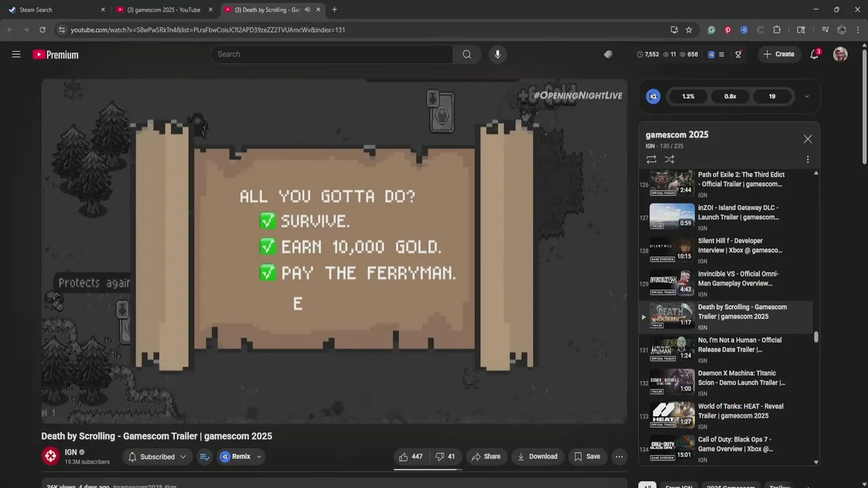The image size is (868, 488).
Task: Click the Share button
Action: (x=486, y=457)
